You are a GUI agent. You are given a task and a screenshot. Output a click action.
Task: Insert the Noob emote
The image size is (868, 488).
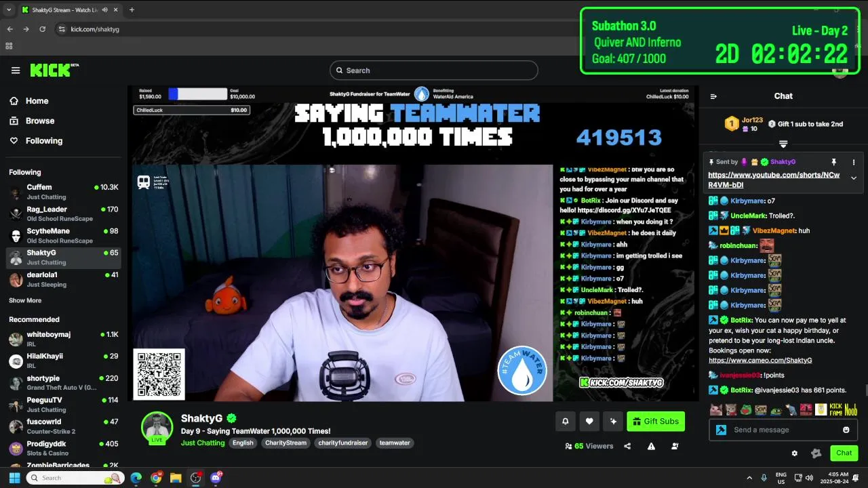850,409
